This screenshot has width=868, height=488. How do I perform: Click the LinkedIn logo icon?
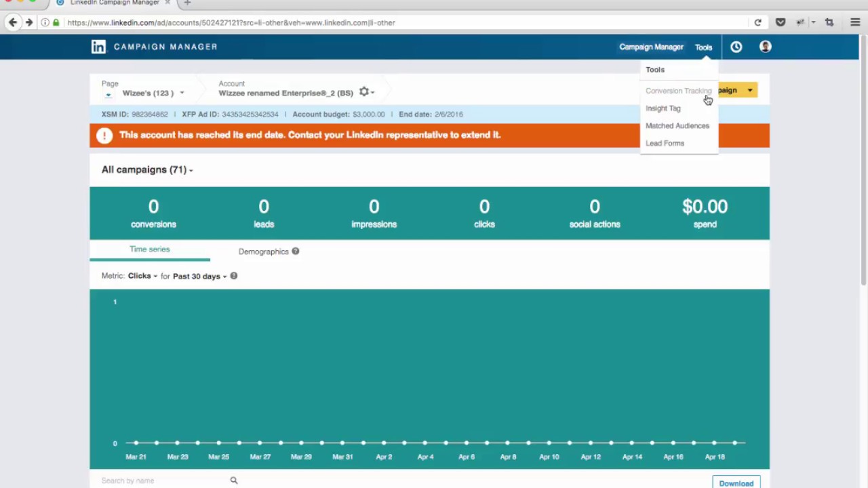(98, 47)
